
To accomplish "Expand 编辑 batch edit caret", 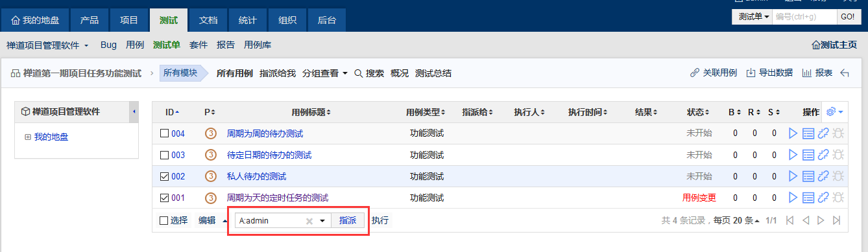I will click(x=225, y=221).
